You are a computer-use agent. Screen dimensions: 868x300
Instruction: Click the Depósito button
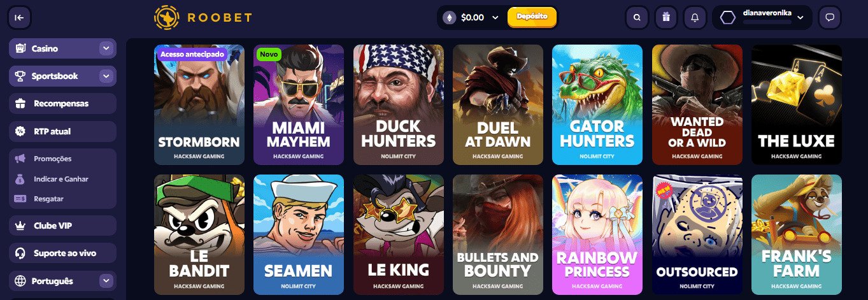(x=532, y=17)
